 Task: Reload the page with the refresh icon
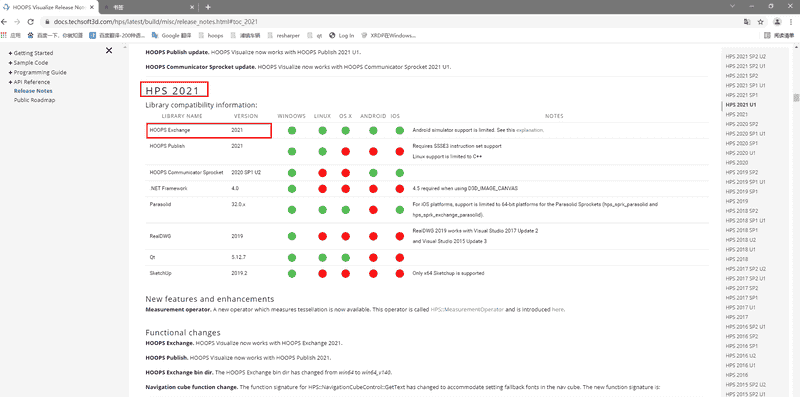tap(30, 22)
